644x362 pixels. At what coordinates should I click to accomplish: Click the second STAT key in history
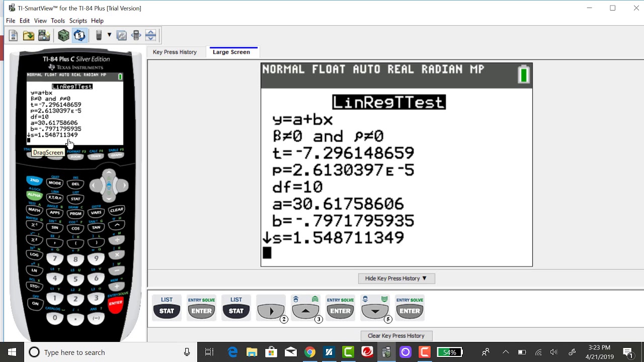point(236,307)
